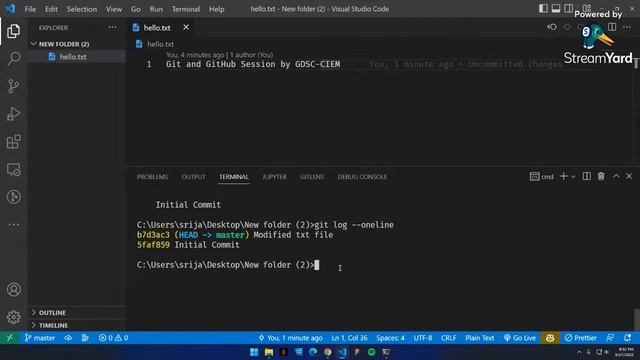Change language mode from Plain Text
640x360 pixels.
(x=480, y=338)
